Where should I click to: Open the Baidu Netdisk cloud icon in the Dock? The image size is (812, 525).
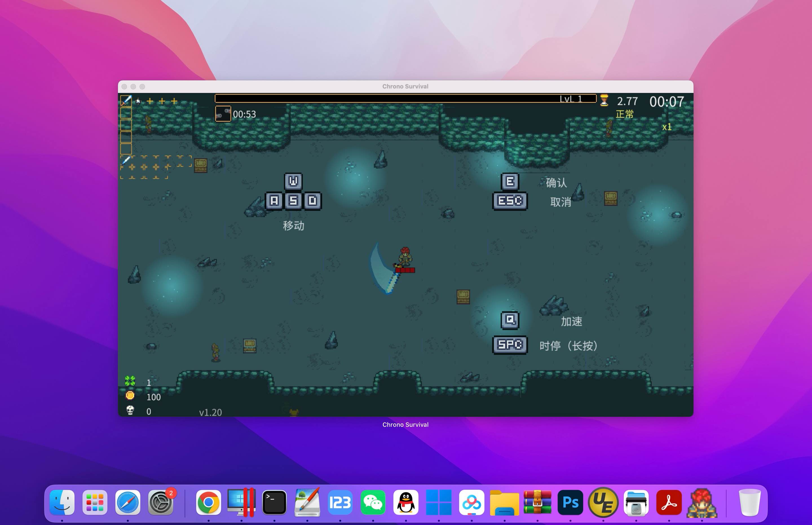(x=471, y=502)
